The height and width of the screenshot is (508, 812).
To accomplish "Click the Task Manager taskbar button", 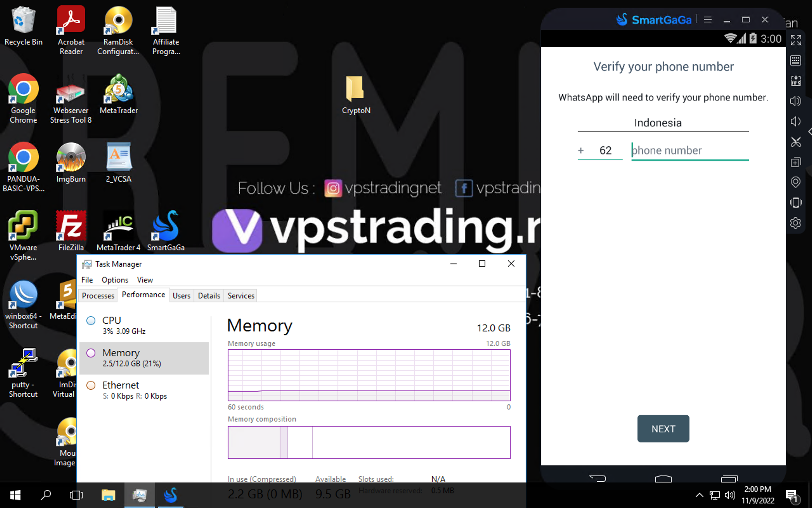I will (140, 495).
